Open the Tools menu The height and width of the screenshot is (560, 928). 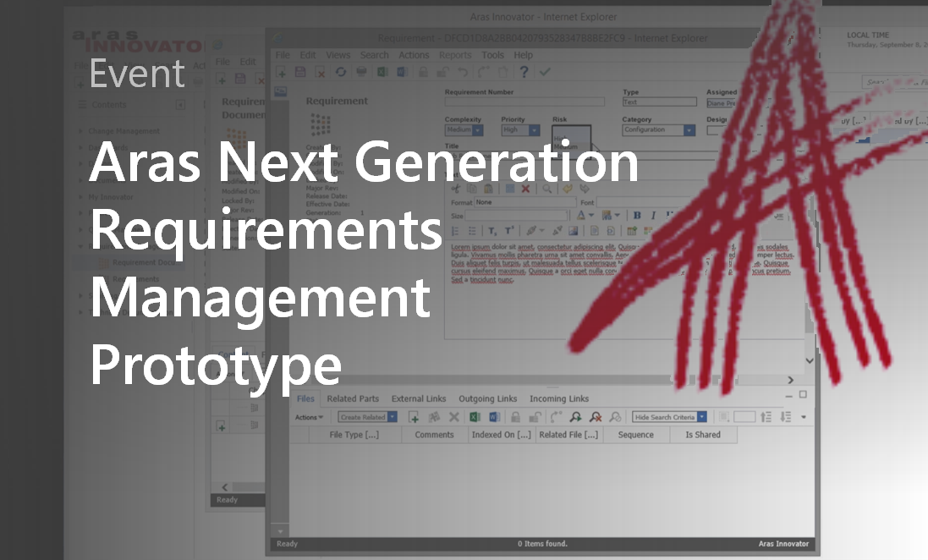(492, 54)
